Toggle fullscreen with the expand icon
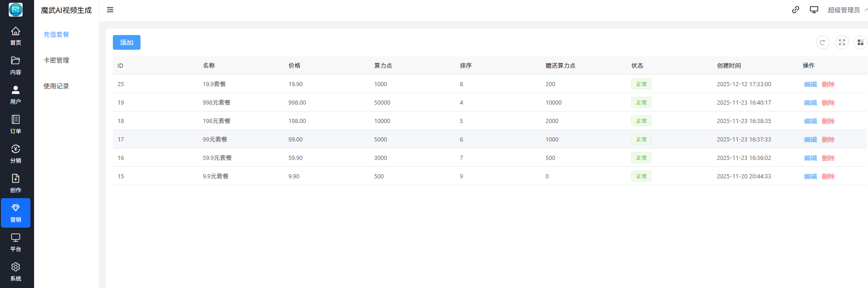868x288 pixels. pyautogui.click(x=842, y=42)
